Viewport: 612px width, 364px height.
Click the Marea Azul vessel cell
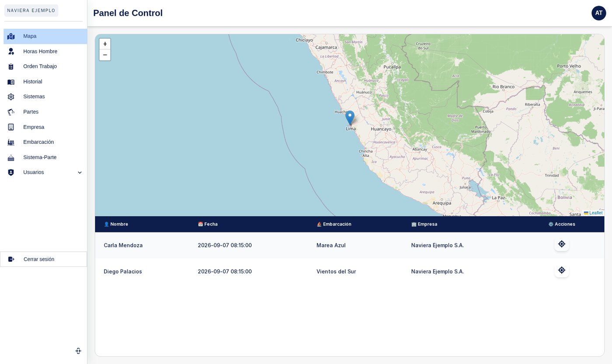pos(331,245)
